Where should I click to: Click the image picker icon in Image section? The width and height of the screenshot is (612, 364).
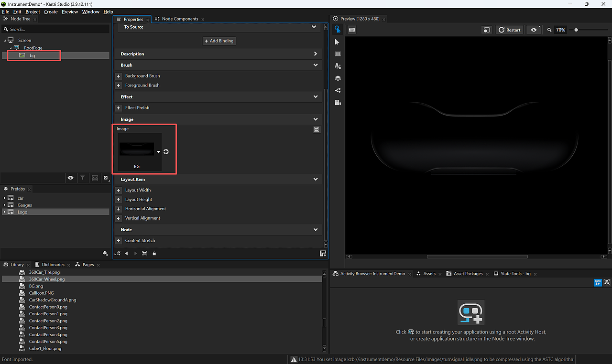click(317, 129)
